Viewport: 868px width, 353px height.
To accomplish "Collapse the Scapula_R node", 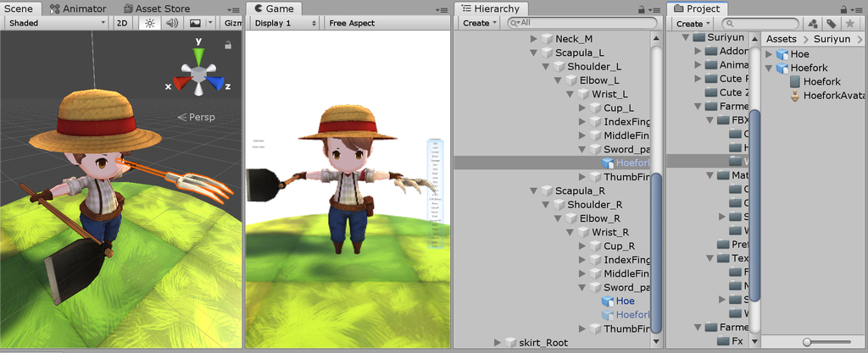I will [x=534, y=191].
